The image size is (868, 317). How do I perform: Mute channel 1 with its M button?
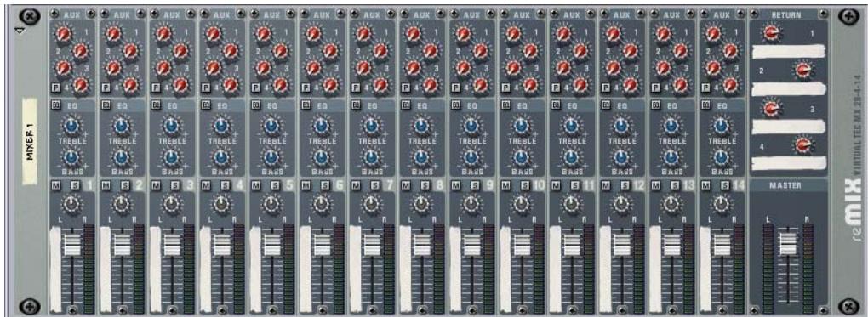pyautogui.click(x=55, y=184)
